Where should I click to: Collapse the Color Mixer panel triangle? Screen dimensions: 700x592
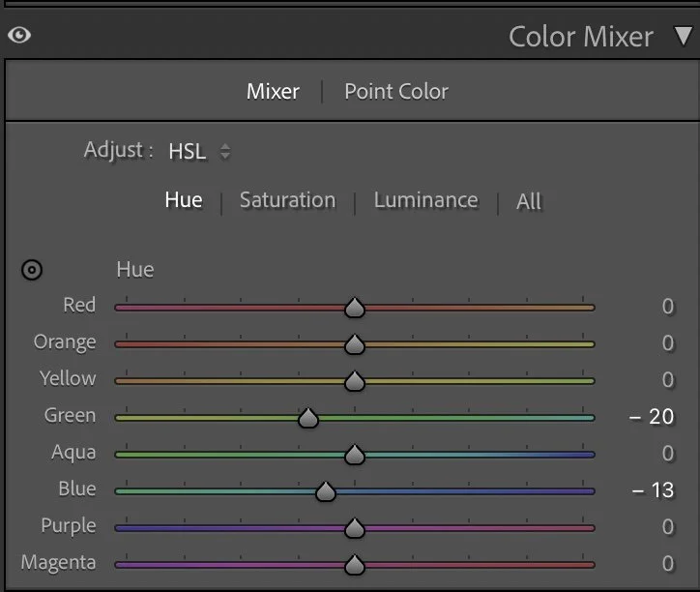point(683,36)
